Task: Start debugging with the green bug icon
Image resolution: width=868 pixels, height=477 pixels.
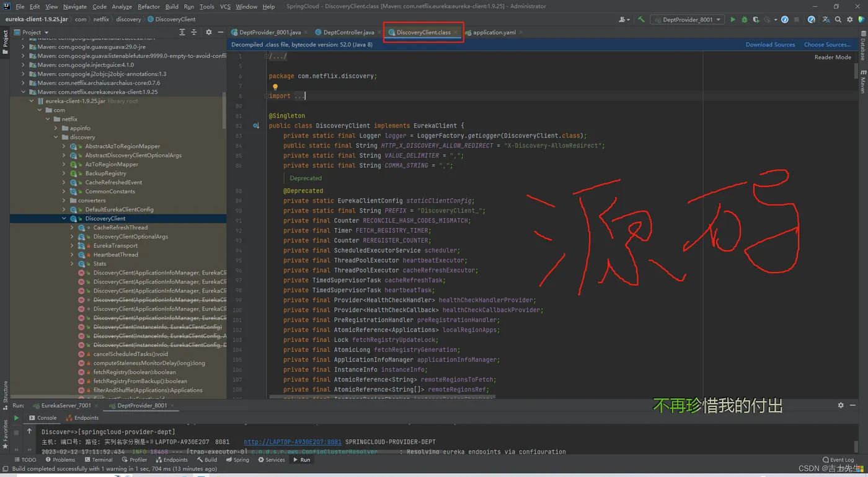Action: pos(745,20)
